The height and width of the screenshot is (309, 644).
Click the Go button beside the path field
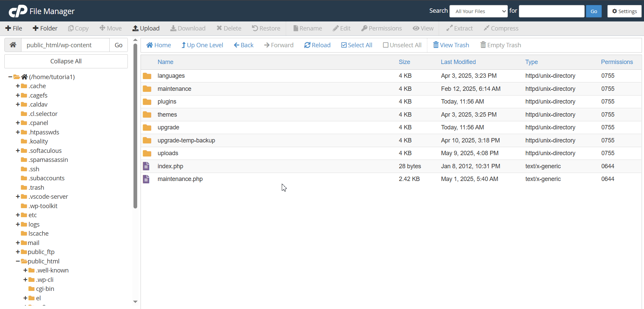click(x=118, y=45)
